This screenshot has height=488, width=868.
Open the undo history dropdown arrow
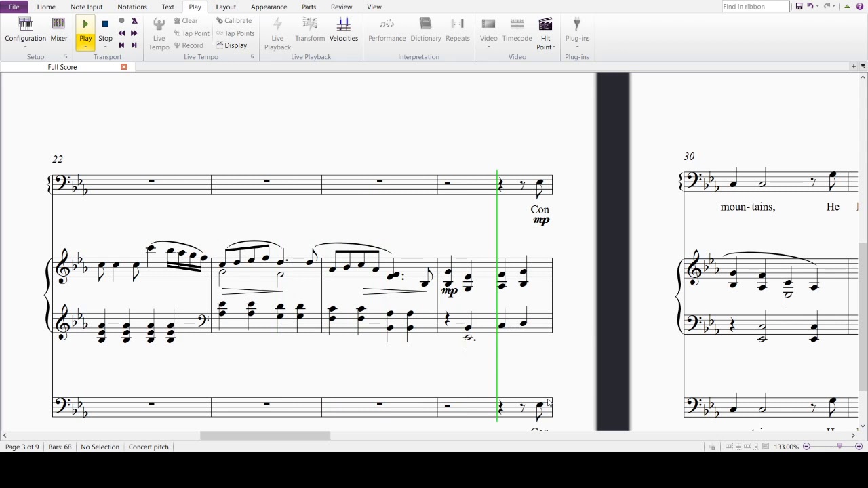[x=818, y=7]
